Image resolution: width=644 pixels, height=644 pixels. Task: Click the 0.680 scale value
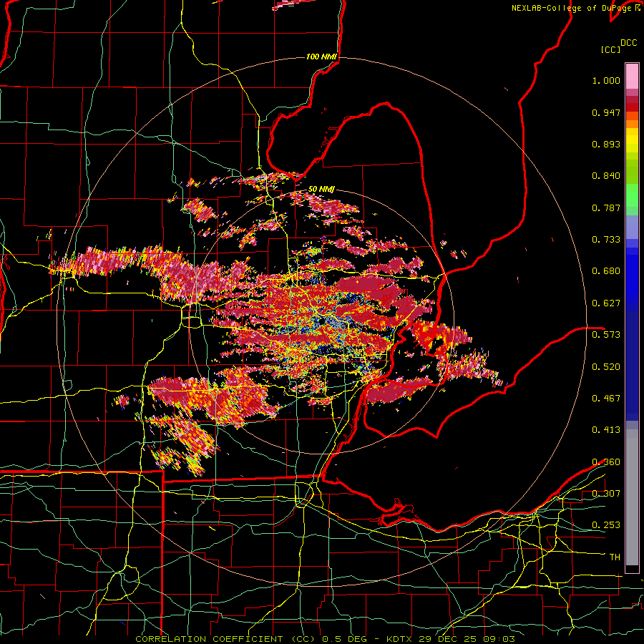pos(606,271)
